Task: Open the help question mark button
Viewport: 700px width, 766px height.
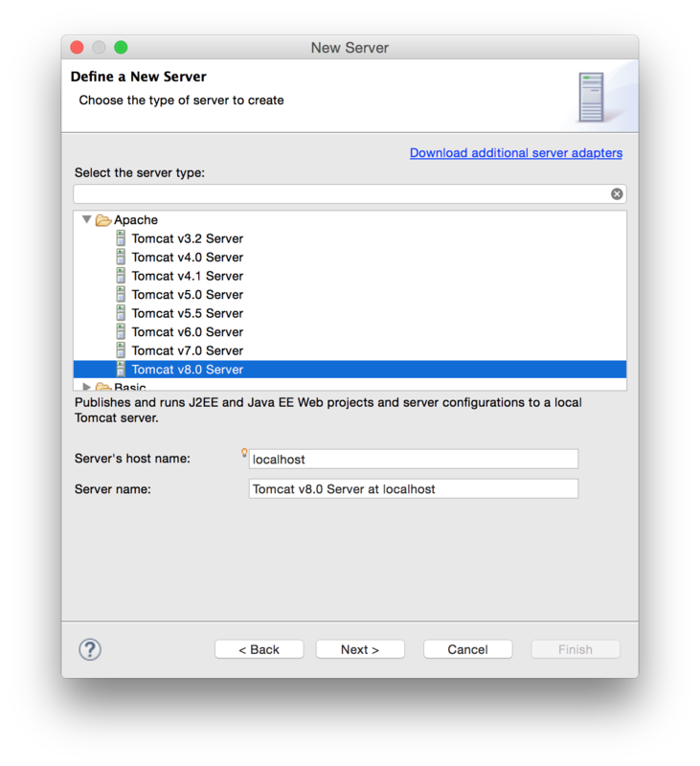Action: (x=90, y=649)
